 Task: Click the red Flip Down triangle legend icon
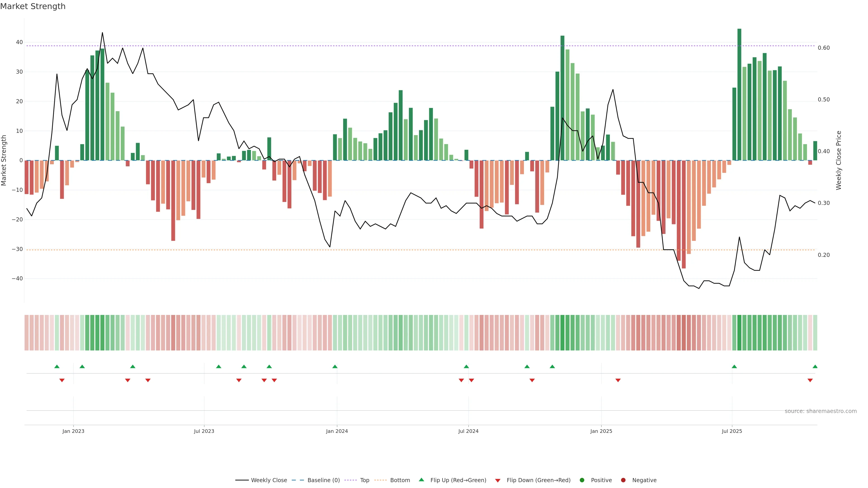tap(498, 480)
